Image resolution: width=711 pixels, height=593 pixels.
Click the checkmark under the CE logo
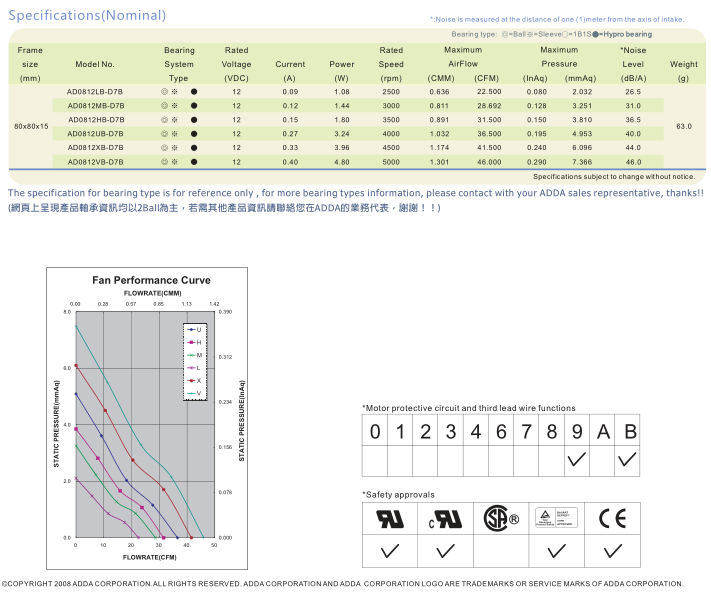(613, 551)
